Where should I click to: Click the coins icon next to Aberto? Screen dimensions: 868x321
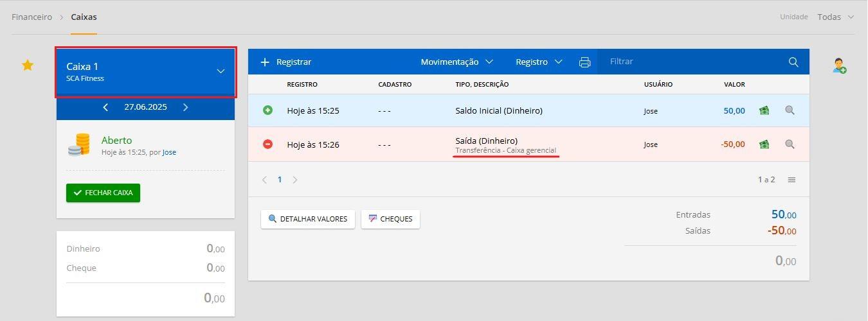(78, 144)
